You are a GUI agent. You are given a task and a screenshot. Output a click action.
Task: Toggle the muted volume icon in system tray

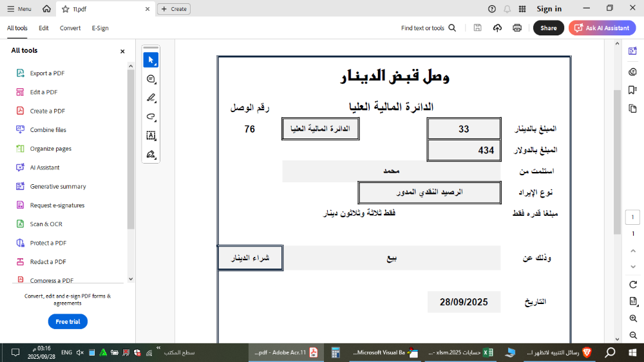click(x=80, y=352)
